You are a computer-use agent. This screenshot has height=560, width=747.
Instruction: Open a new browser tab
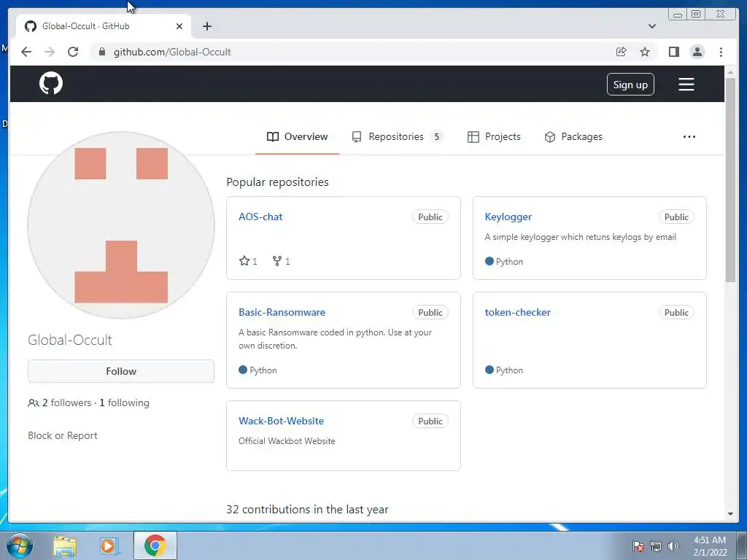pos(206,26)
